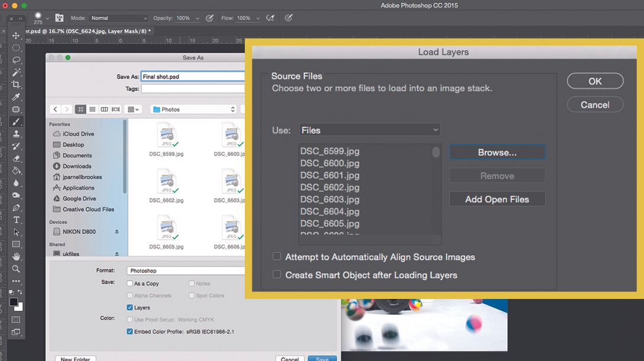This screenshot has width=644, height=361.
Task: Click the Browse... button
Action: [x=497, y=152]
